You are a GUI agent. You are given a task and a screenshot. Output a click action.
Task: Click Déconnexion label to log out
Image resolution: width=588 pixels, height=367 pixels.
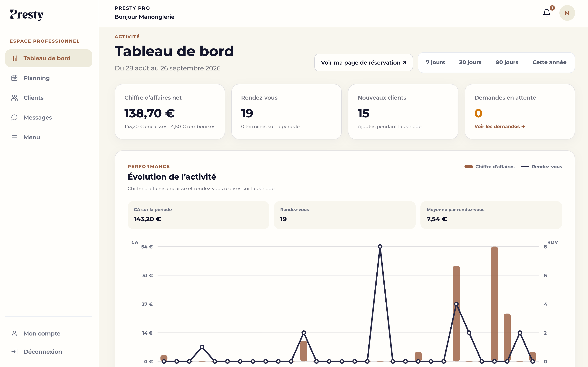pos(43,352)
